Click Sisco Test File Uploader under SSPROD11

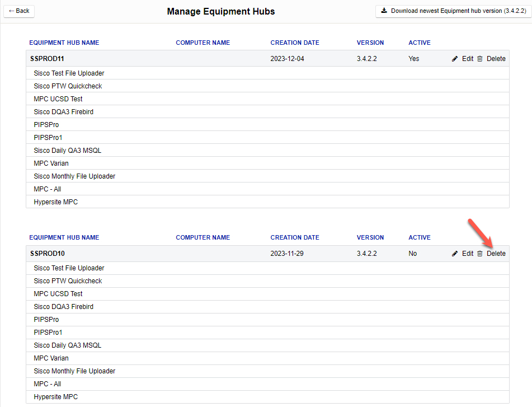click(69, 73)
